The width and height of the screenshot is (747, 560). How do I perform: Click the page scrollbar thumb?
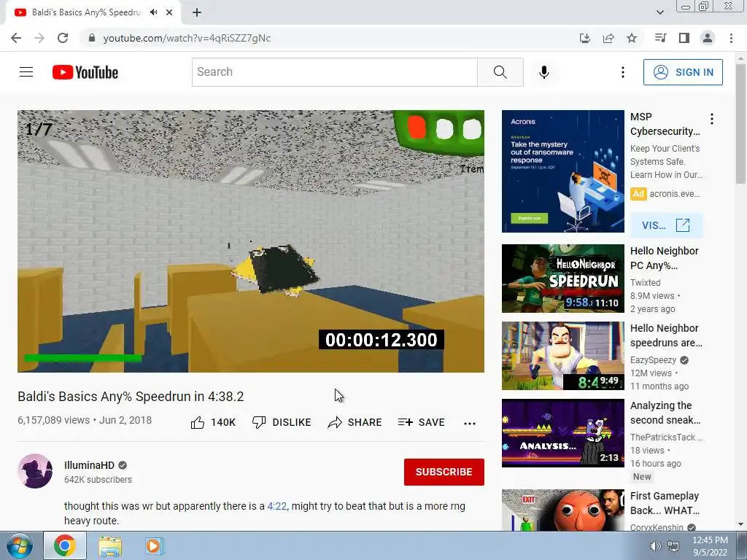pyautogui.click(x=740, y=124)
